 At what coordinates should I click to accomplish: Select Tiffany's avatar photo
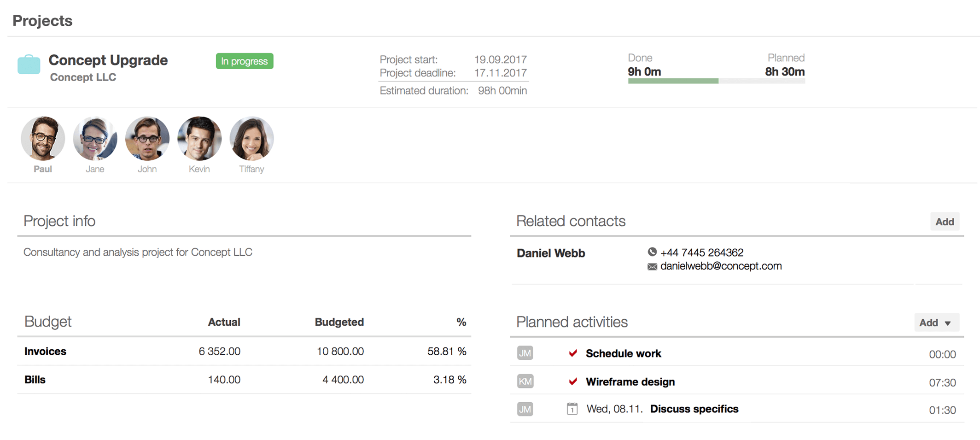tap(251, 138)
